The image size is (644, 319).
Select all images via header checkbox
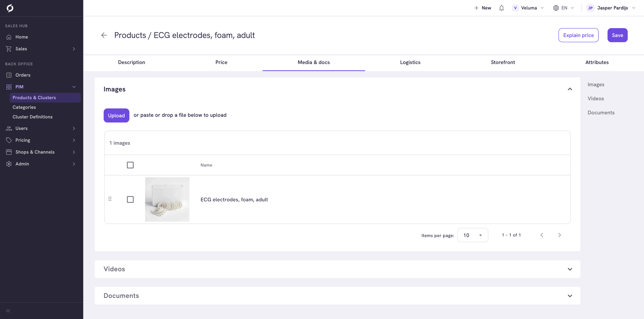pyautogui.click(x=130, y=165)
